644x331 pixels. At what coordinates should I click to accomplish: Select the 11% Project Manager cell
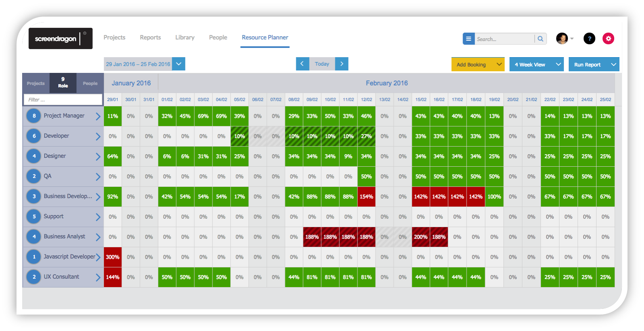click(x=113, y=116)
